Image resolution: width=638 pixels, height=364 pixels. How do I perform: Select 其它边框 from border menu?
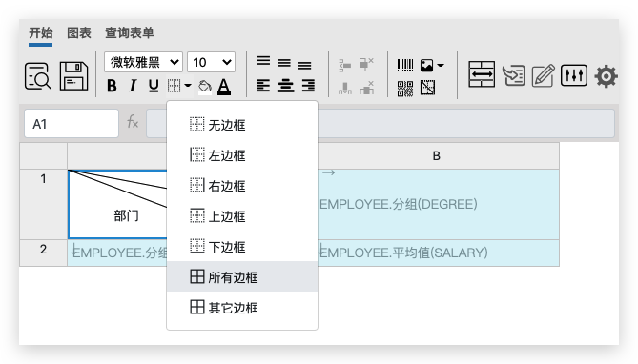pyautogui.click(x=242, y=308)
